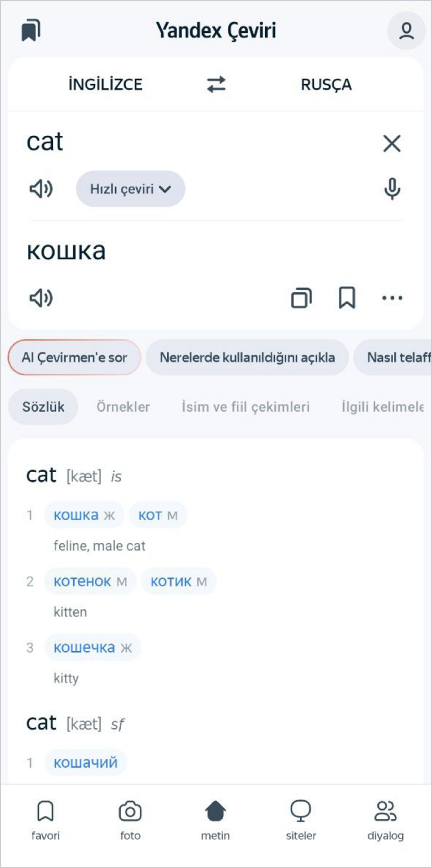Viewport: 432px width, 868px height.
Task: Listen to the translation кошка audio
Action: [41, 298]
